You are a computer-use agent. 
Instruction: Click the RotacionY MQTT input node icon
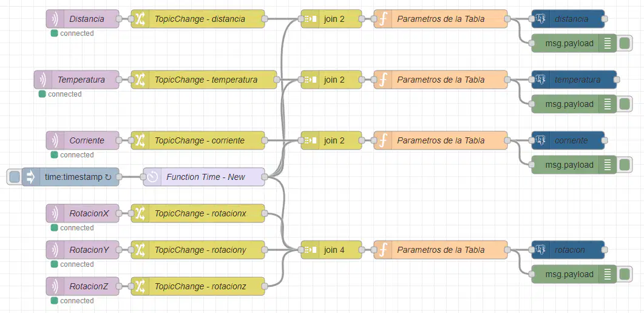(55, 250)
